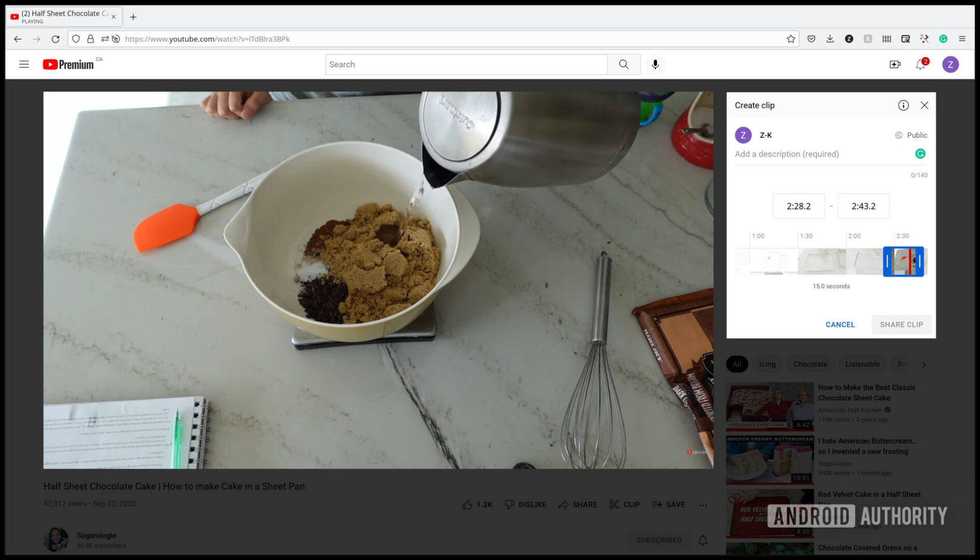Viewport: 980px width, 560px height.
Task: Click the info icon in the Create clip panel
Action: tap(904, 105)
